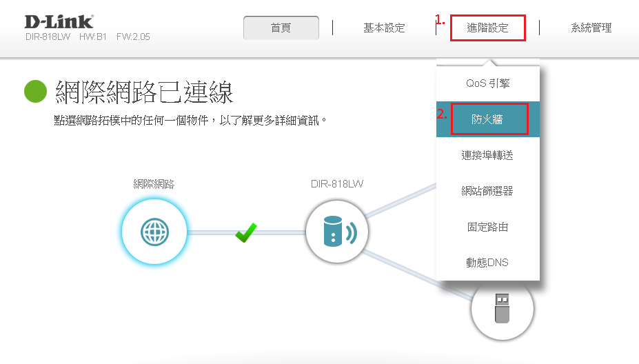Select 網站篩選器 website filter entry
The image size is (639, 364).
[x=487, y=191]
